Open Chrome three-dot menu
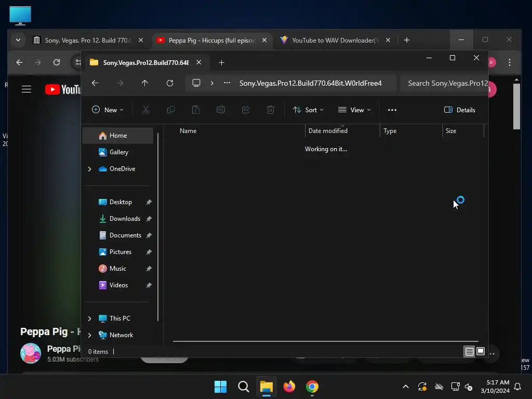Viewport: 532px width, 399px height. (x=510, y=62)
